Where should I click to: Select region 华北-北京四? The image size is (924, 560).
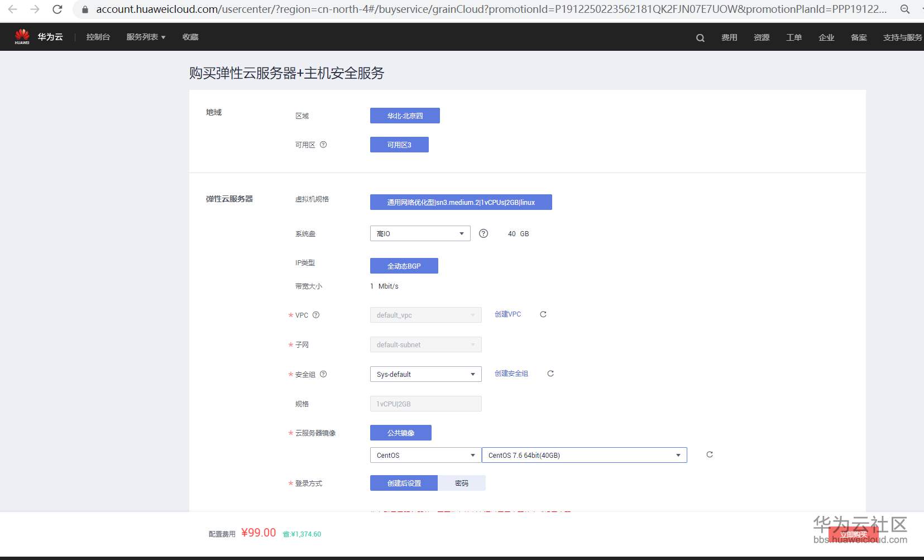click(405, 116)
